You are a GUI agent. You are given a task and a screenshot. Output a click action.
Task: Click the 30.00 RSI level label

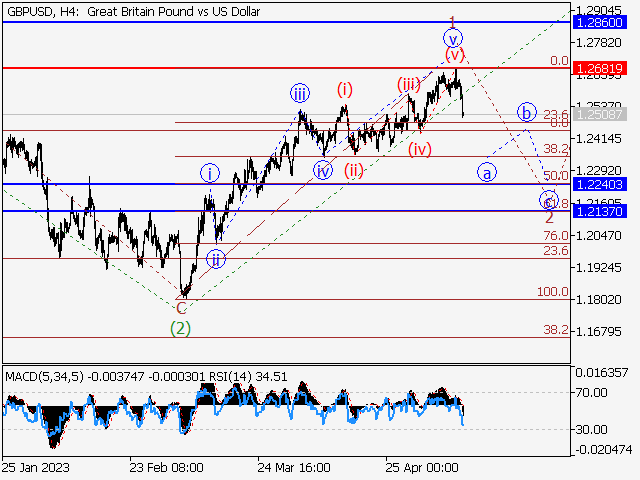coord(591,429)
